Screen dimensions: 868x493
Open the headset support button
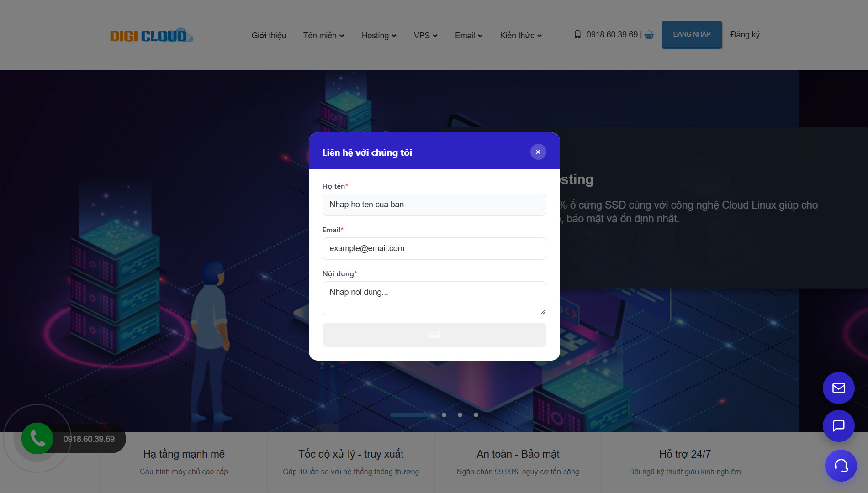[841, 466]
